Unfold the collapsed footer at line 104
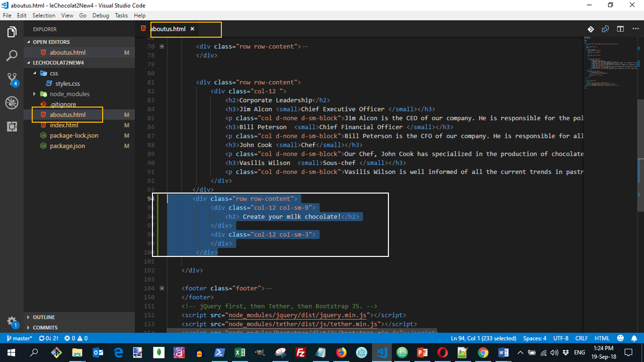The image size is (644, 362). (x=162, y=289)
